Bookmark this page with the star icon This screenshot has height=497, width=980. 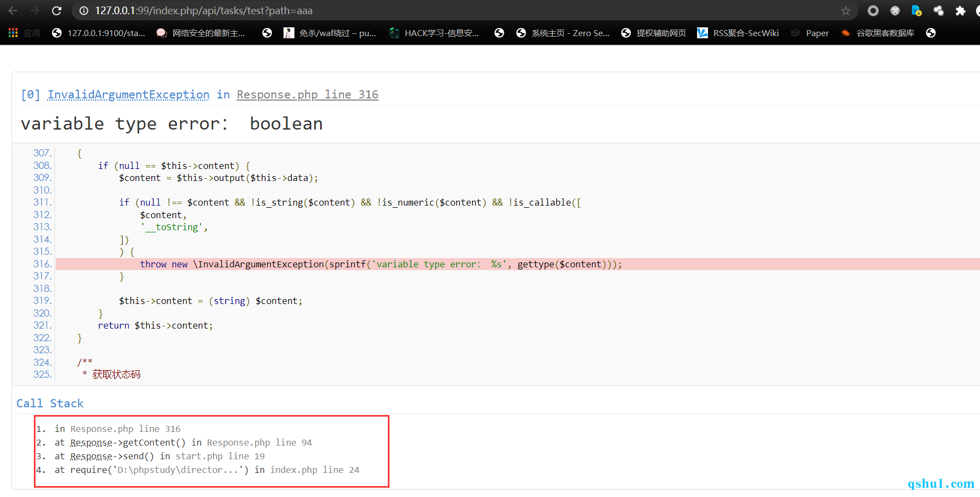coord(846,10)
